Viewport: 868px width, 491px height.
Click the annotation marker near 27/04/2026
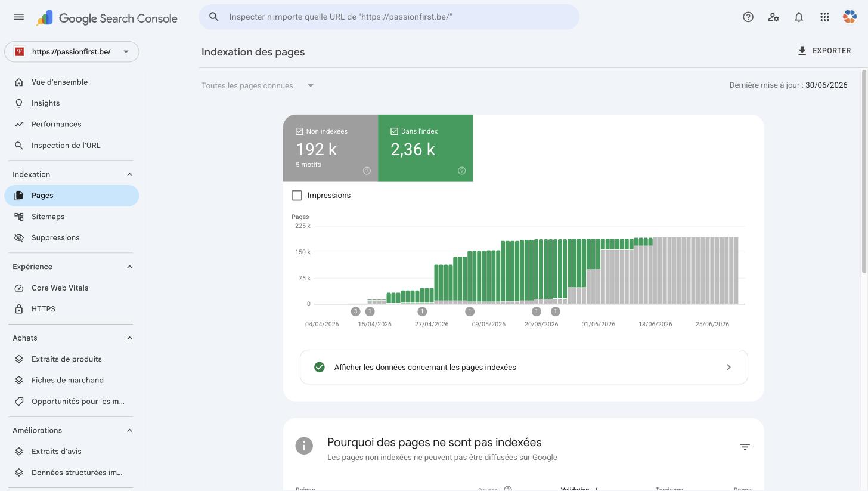pyautogui.click(x=423, y=311)
